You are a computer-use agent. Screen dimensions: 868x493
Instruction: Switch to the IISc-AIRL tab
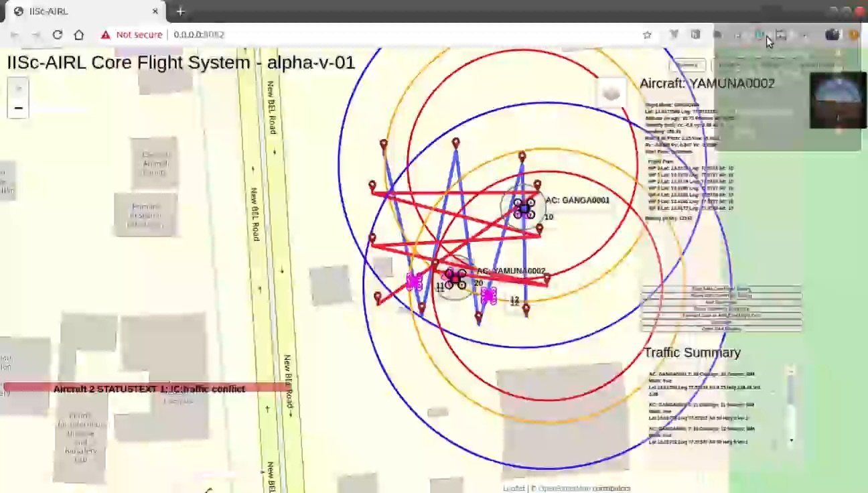click(84, 11)
